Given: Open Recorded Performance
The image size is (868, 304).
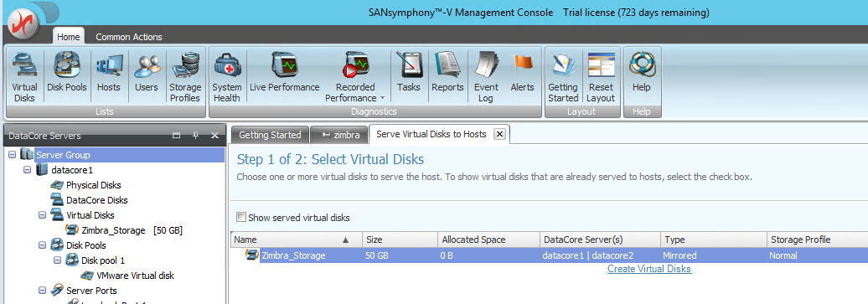Looking at the screenshot, I should [354, 76].
